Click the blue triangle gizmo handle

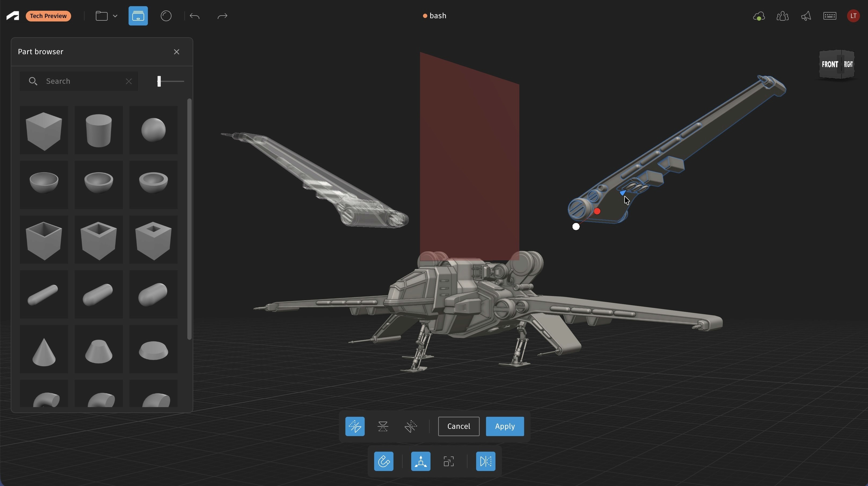point(623,193)
